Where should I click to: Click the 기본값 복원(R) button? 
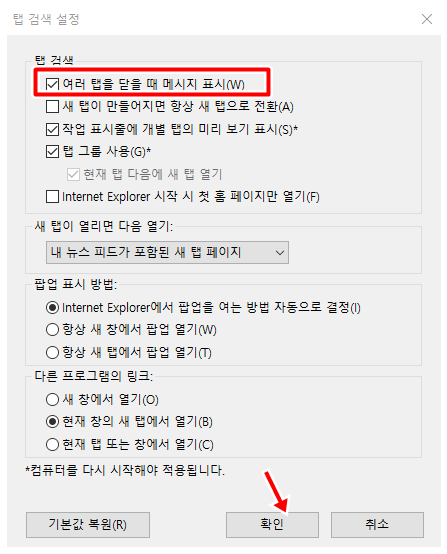point(88,525)
